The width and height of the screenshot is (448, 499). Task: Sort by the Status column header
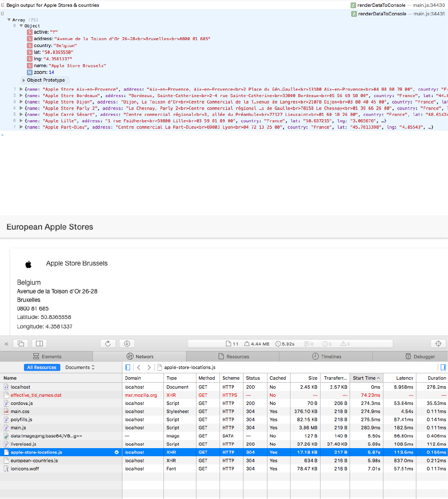255,378
